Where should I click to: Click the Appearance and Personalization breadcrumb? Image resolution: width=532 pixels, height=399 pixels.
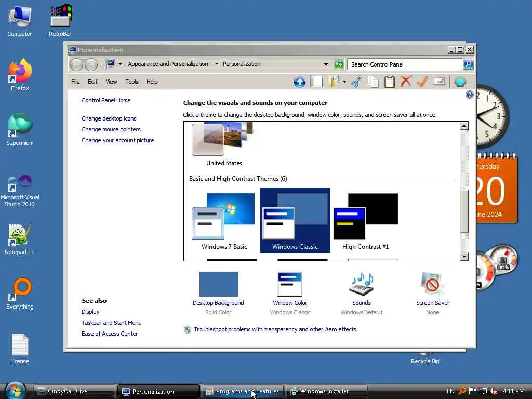pyautogui.click(x=168, y=64)
